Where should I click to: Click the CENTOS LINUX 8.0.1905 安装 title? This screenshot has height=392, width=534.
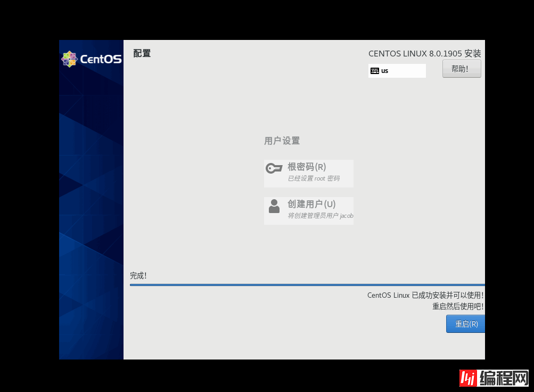tap(424, 54)
